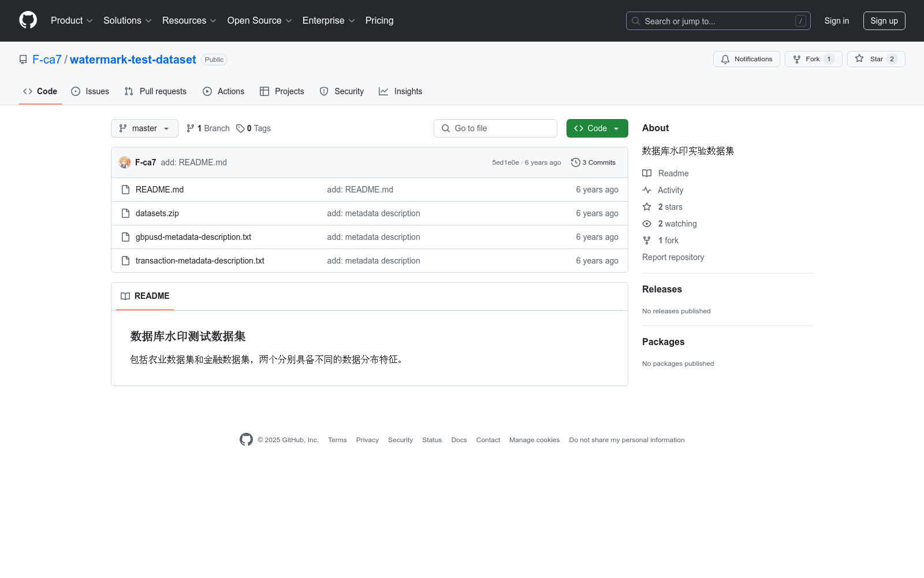Open gbpusd-metadata-description.txt file
Viewport: 924px width, 578px height.
[x=193, y=237]
